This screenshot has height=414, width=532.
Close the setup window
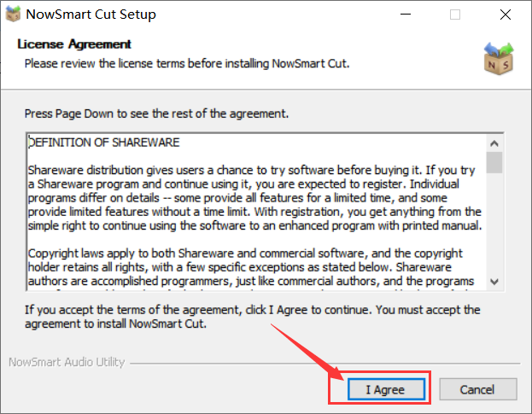pyautogui.click(x=506, y=15)
